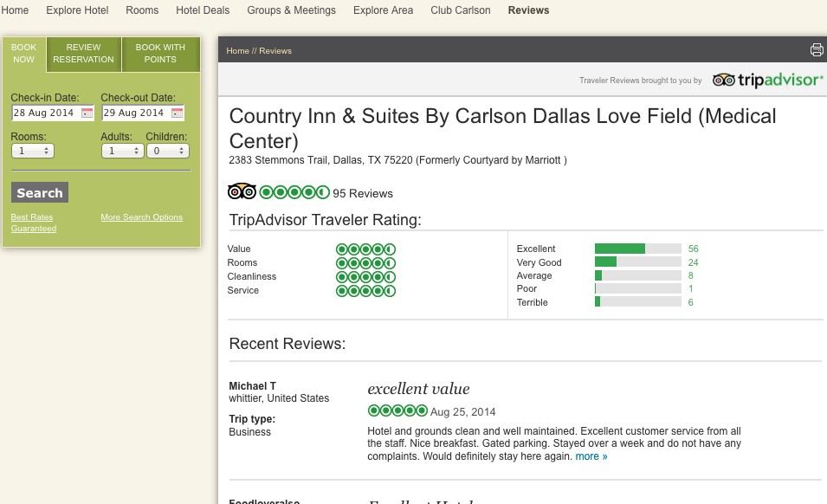The image size is (827, 504).
Task: Click the 95 Reviews count text
Action: click(x=363, y=193)
